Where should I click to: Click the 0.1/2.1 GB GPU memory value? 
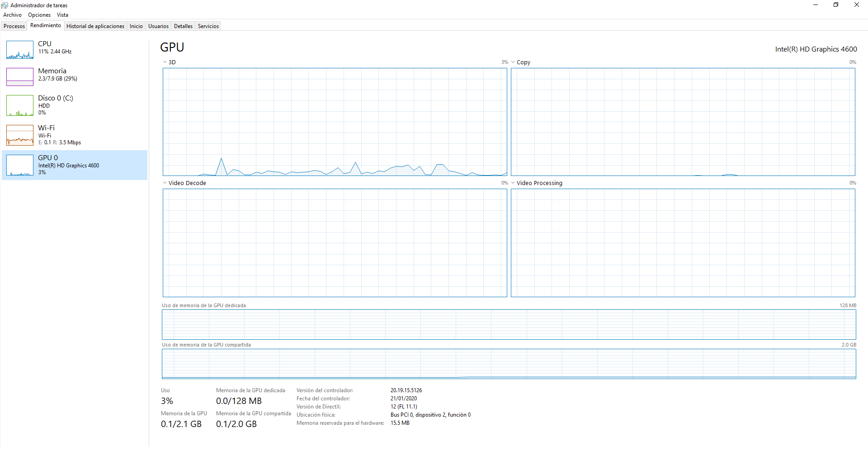click(x=181, y=424)
